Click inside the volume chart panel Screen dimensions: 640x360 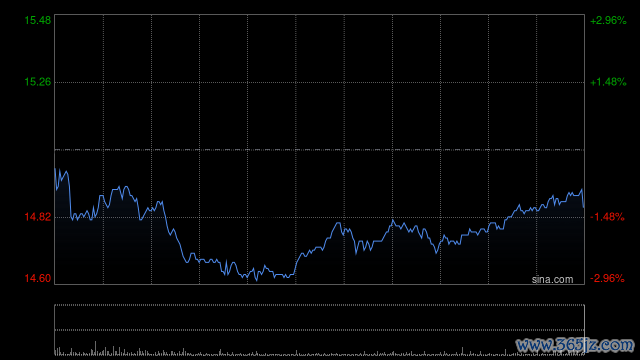(x=320, y=330)
